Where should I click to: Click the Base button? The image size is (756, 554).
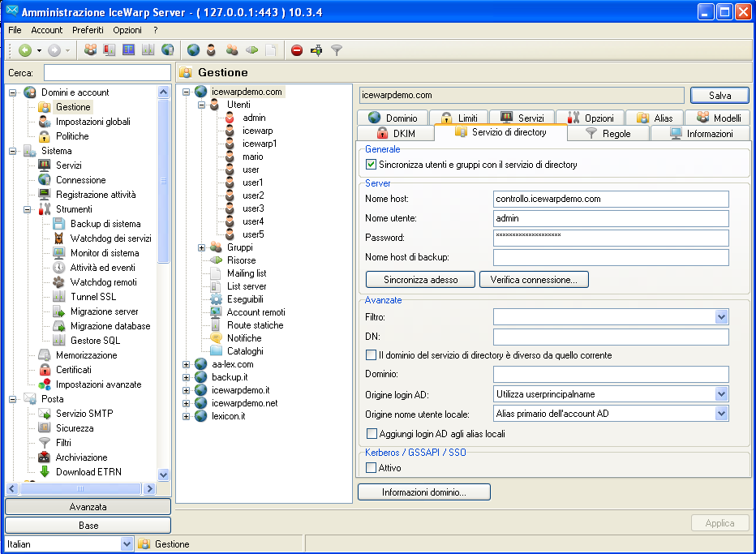[x=88, y=525]
